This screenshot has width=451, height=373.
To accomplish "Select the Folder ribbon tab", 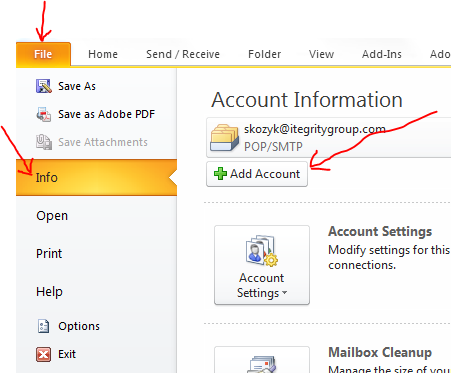I will [x=264, y=54].
